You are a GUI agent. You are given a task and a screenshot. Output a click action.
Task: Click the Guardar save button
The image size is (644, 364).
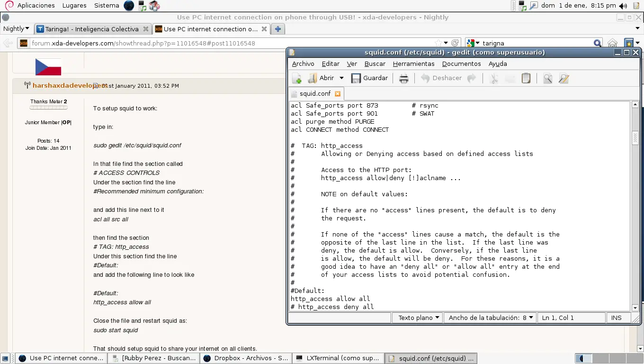tap(369, 78)
